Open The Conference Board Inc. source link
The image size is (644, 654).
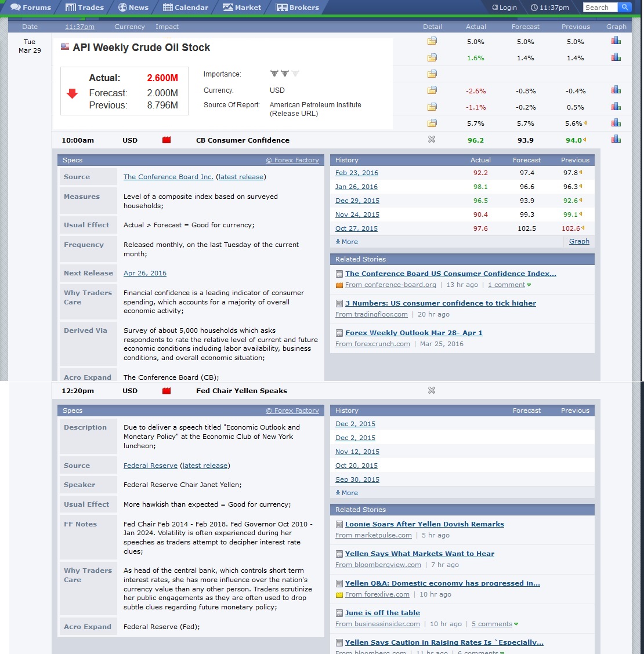168,177
